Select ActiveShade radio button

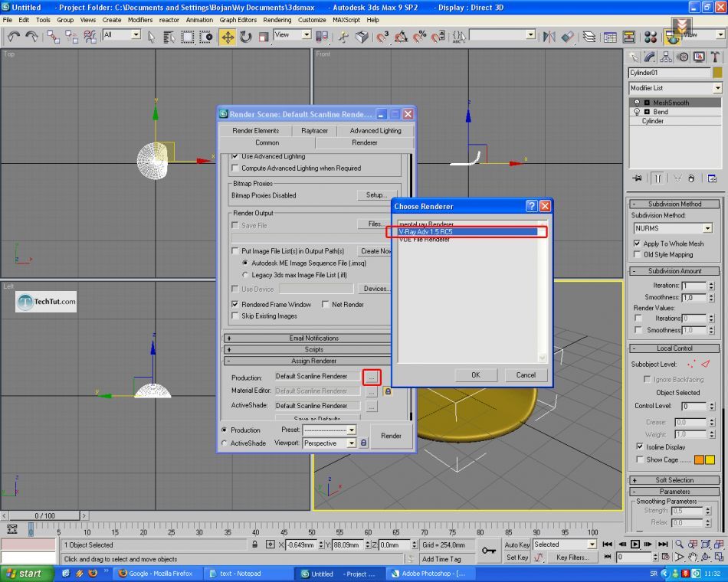click(225, 443)
